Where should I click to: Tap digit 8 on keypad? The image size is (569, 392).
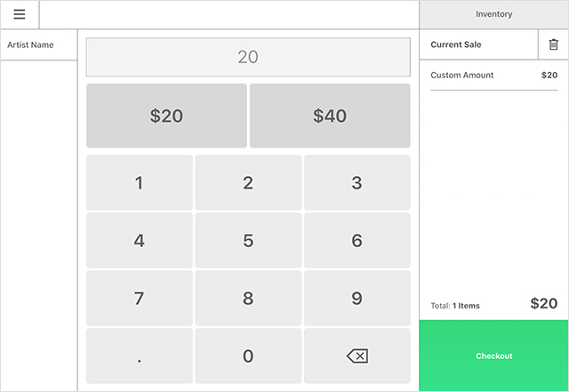[248, 299]
